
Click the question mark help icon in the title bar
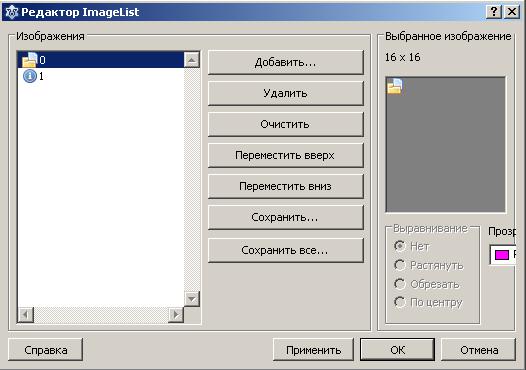point(493,12)
